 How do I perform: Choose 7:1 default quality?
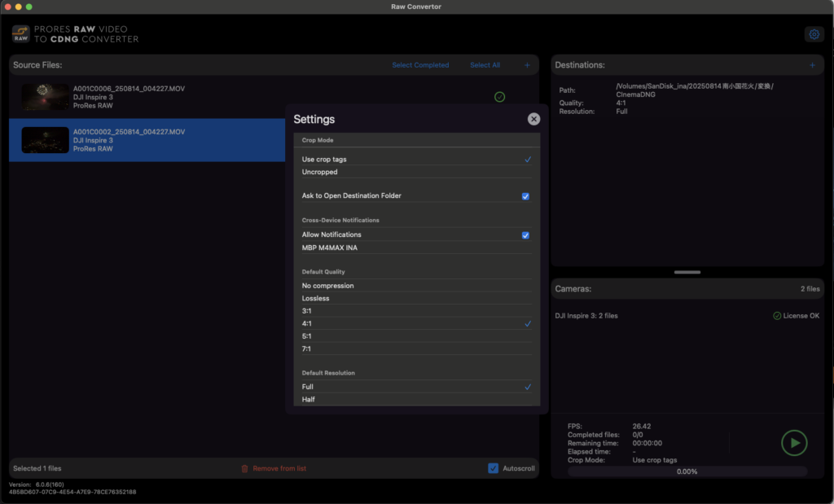click(x=416, y=348)
